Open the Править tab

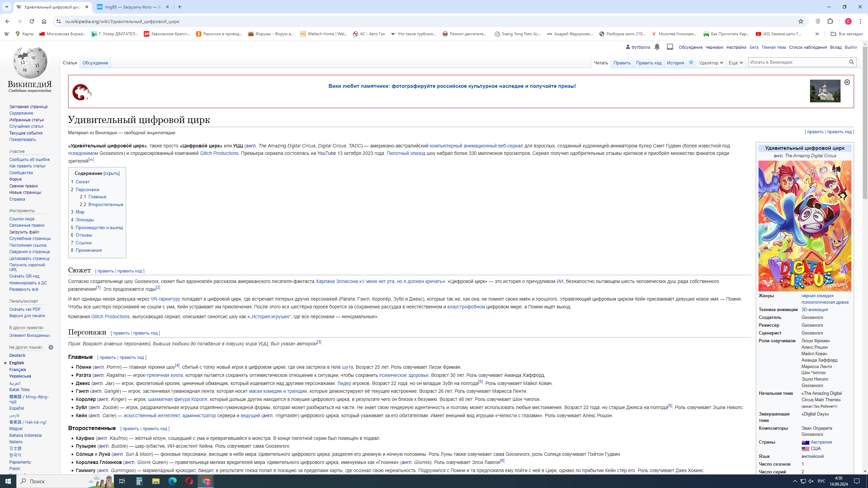(x=622, y=63)
